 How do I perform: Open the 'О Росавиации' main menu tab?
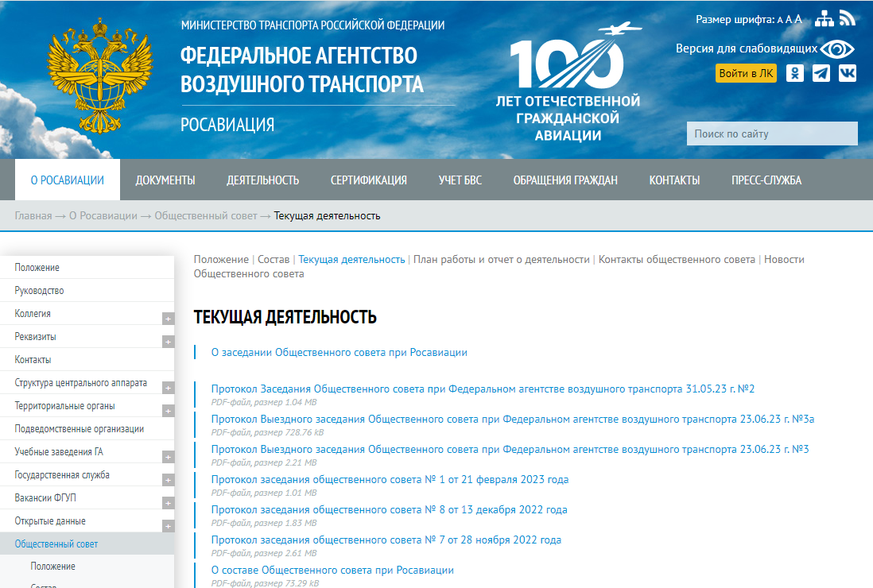click(68, 180)
